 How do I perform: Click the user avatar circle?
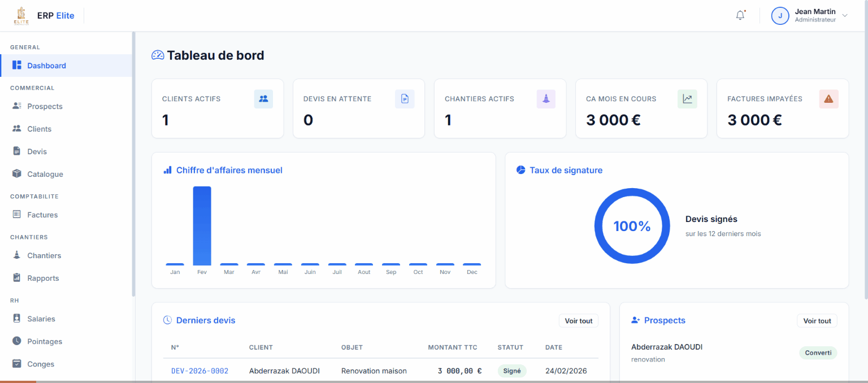(x=780, y=15)
